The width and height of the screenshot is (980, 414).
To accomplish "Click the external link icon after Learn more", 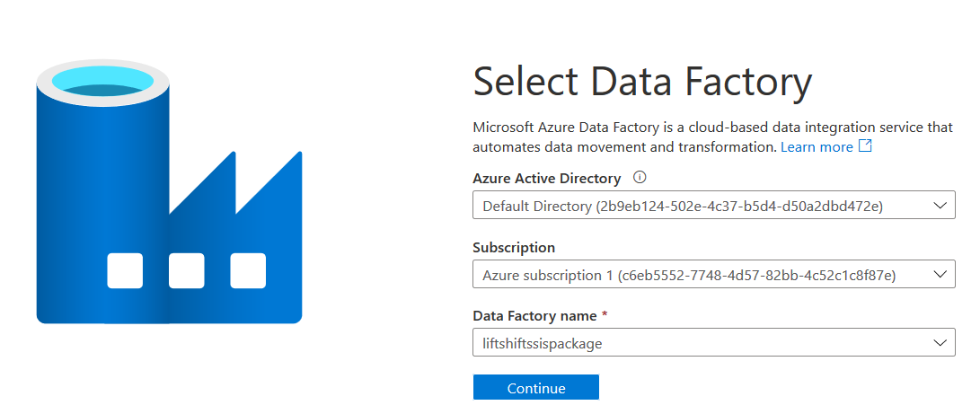I will point(865,146).
